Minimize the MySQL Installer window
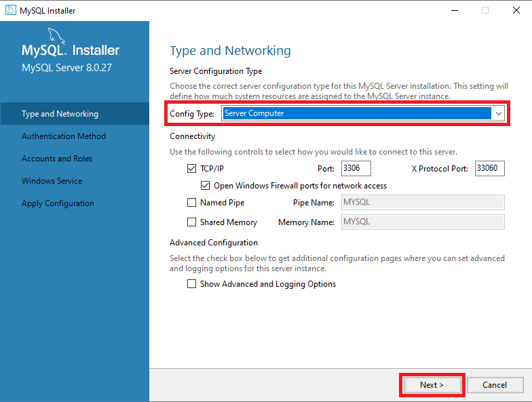Image resolution: width=532 pixels, height=402 pixels. 453,10
